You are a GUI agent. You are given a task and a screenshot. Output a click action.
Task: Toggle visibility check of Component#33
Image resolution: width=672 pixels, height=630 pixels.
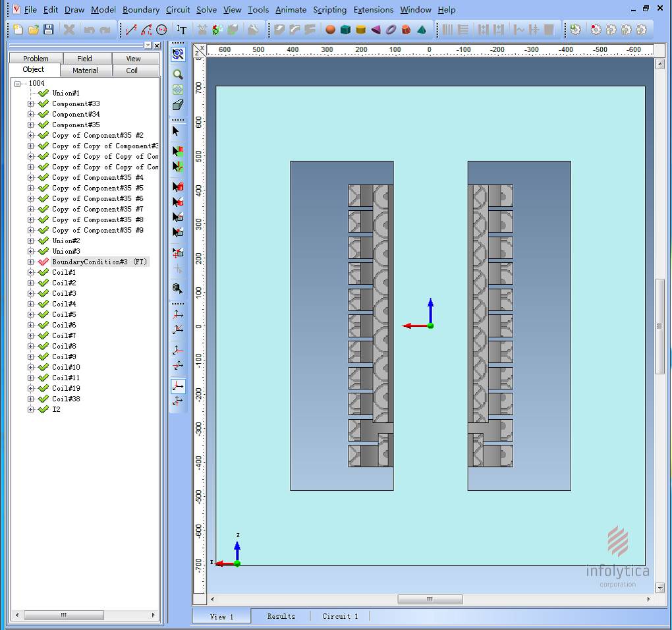pyautogui.click(x=43, y=103)
